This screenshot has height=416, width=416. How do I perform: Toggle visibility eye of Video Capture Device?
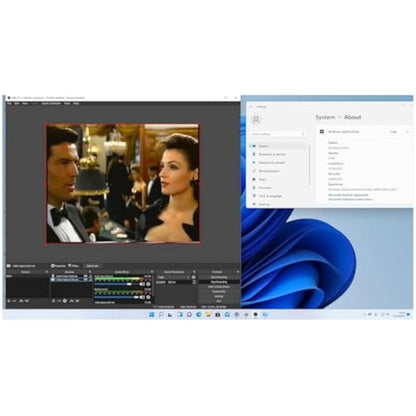click(86, 279)
